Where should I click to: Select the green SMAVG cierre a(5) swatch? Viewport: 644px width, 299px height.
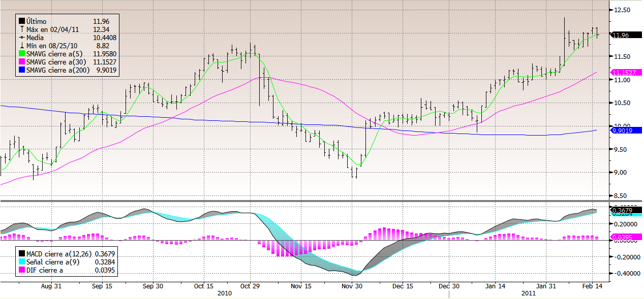point(22,54)
